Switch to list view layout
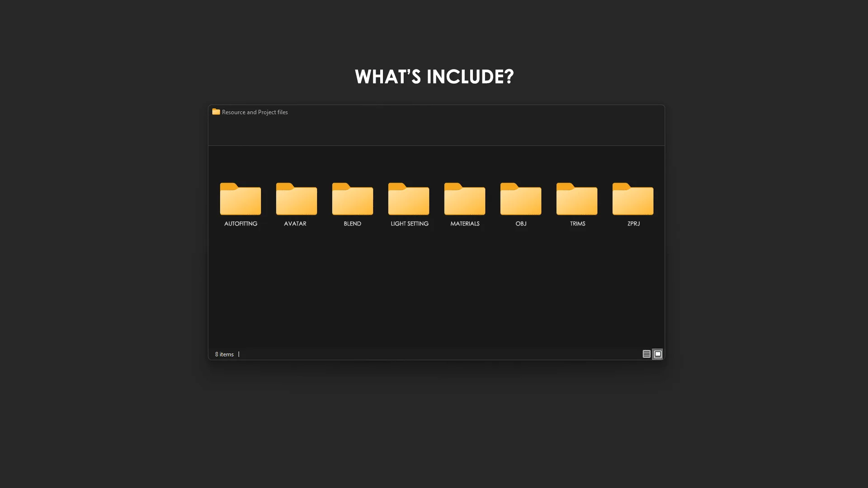 646,354
